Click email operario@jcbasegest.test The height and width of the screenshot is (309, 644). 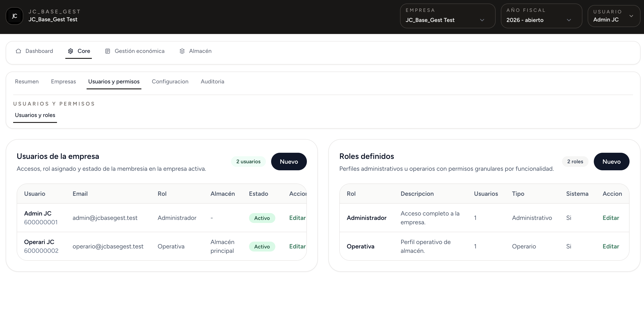pos(108,246)
